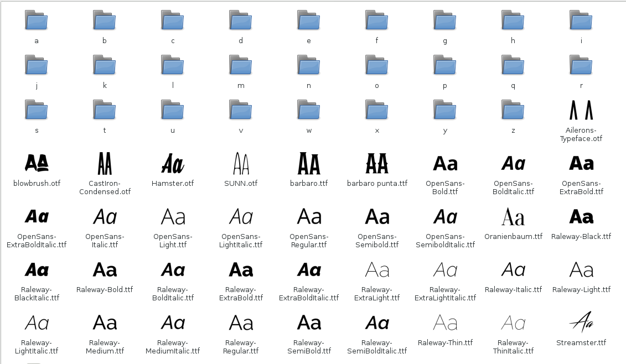
Task: Select OpenSans-Semibold.ttf font icon
Action: 377,217
